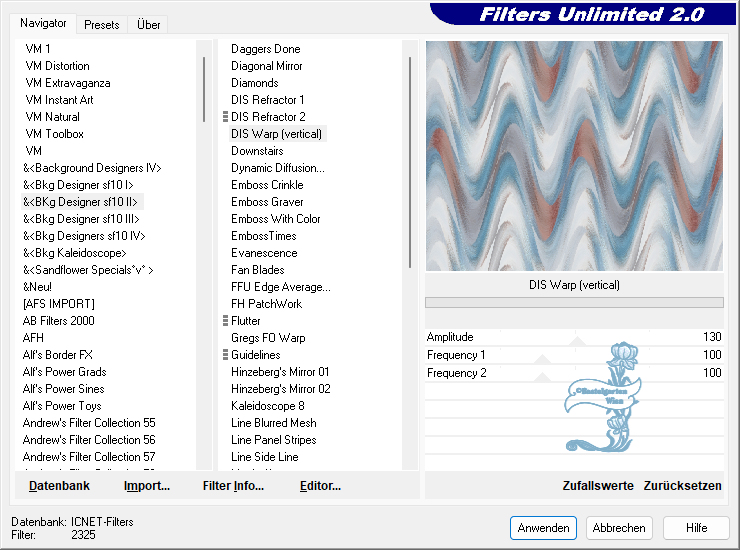
Task: Select the Emboss Graver filter
Action: (x=267, y=202)
